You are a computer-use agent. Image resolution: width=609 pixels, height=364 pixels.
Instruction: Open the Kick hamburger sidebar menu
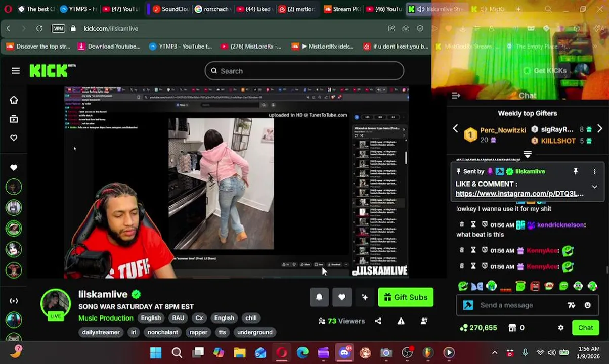pyautogui.click(x=16, y=71)
